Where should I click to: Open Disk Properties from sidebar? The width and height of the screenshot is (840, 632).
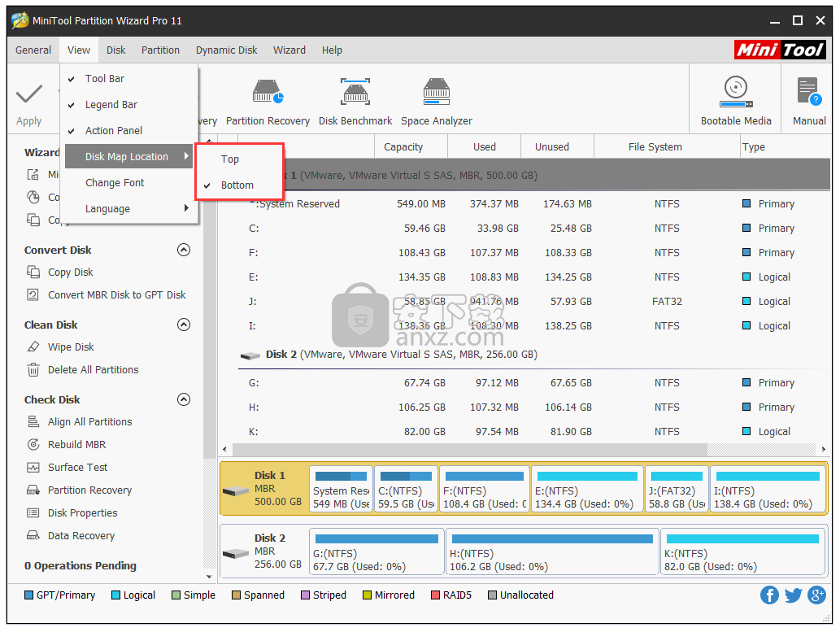click(82, 513)
